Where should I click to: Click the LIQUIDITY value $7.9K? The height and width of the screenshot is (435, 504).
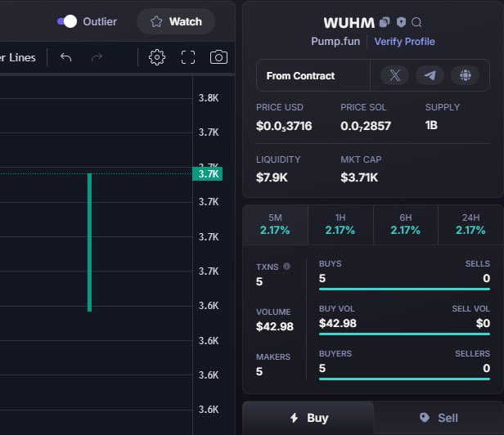coord(272,177)
